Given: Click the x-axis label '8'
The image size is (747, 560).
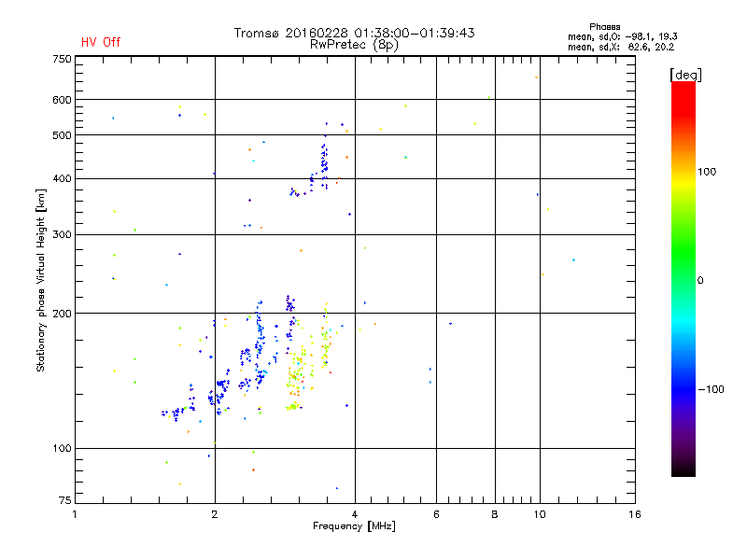Looking at the screenshot, I should 495,514.
